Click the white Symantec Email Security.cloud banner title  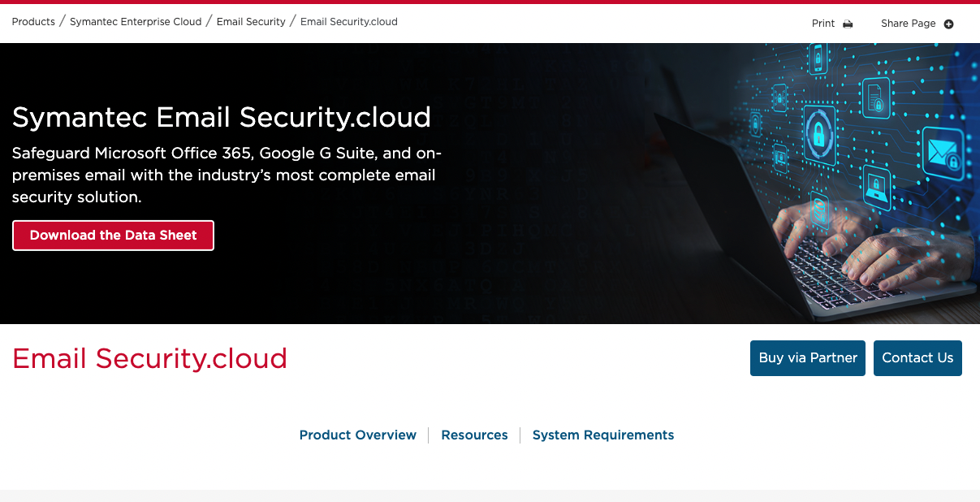(222, 118)
